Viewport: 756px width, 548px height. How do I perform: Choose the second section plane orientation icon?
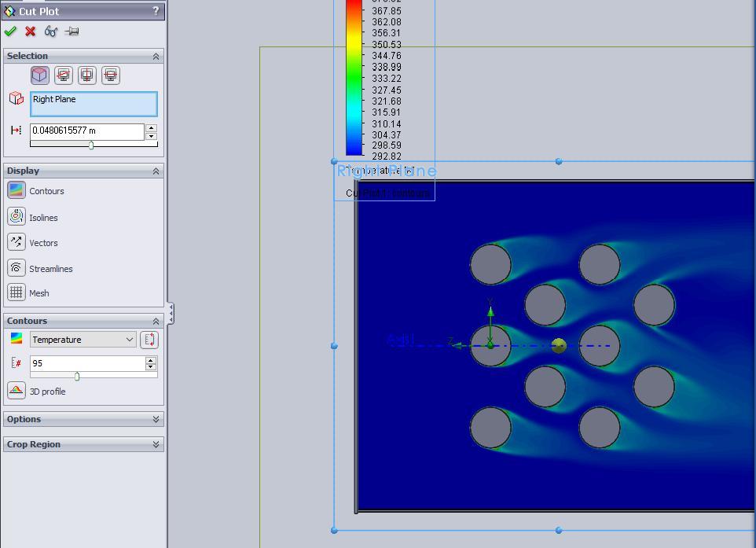tap(64, 75)
